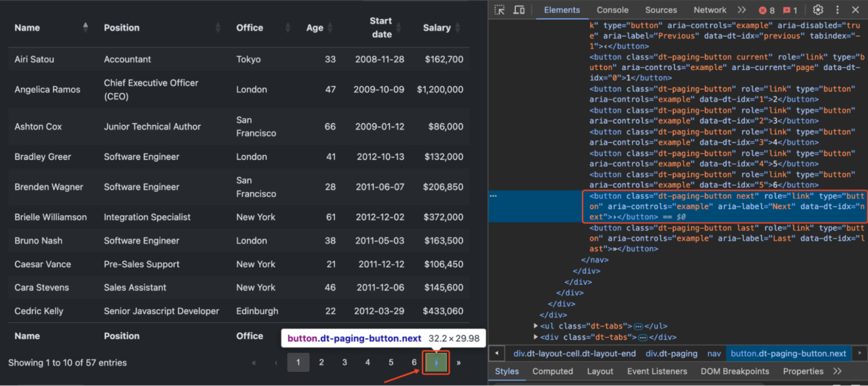
Task: Click the Age column sort arrows
Action: [331, 27]
